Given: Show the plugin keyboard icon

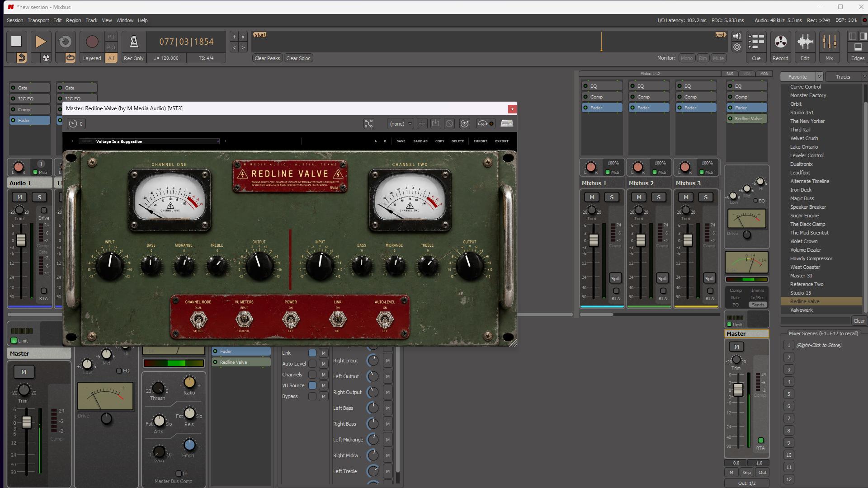Looking at the screenshot, I should (507, 123).
